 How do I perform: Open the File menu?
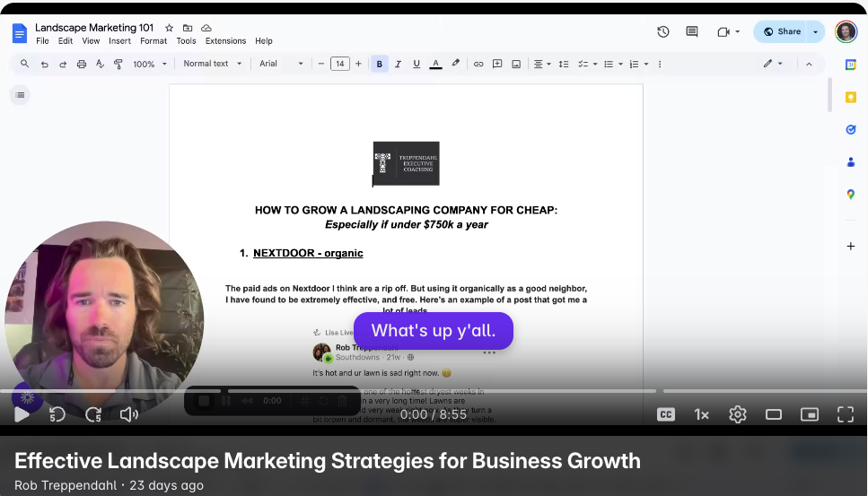42,41
